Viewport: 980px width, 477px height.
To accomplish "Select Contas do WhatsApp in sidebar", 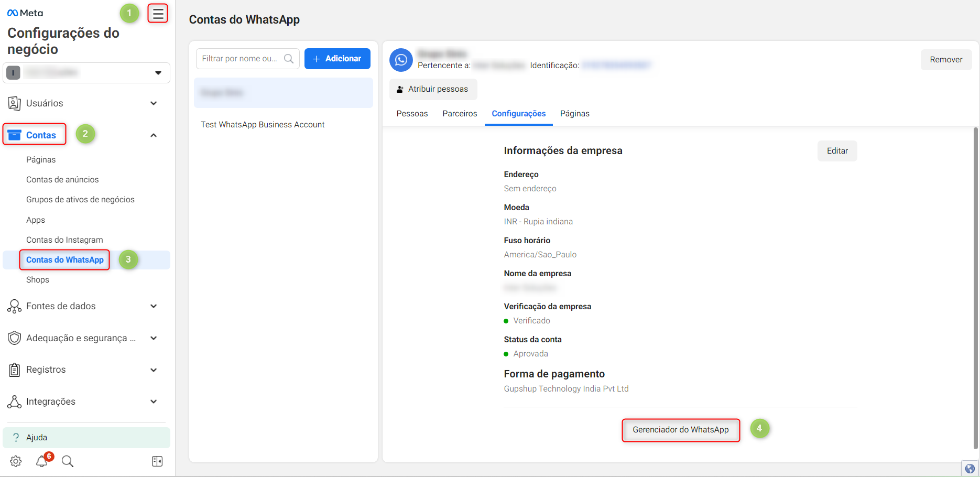I will [x=64, y=259].
